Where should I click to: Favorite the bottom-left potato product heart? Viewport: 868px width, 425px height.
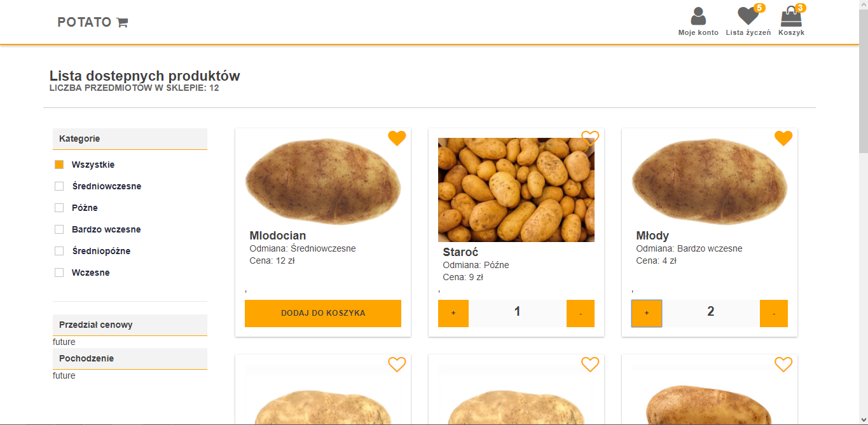click(397, 364)
